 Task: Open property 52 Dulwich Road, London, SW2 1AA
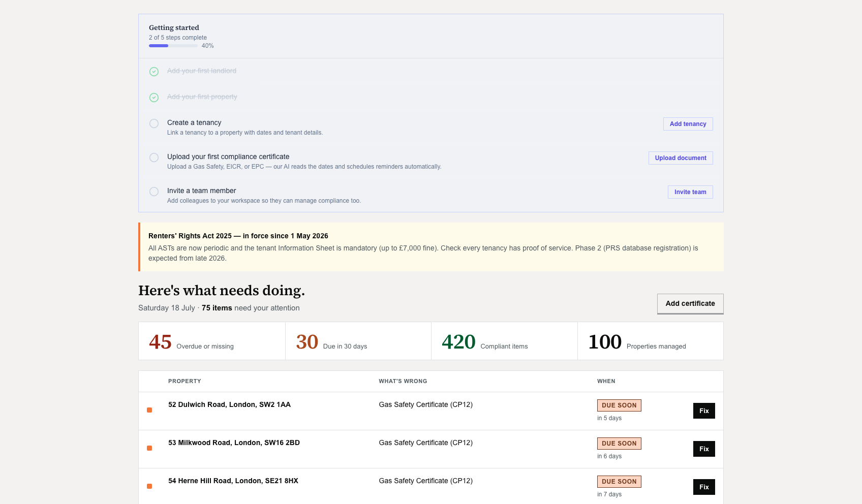(x=229, y=404)
